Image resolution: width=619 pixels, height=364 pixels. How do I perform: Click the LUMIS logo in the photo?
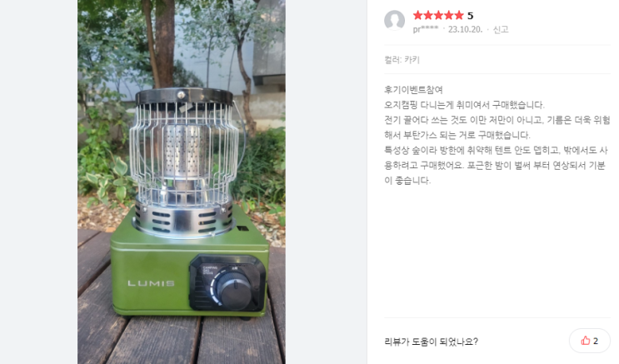point(151,283)
